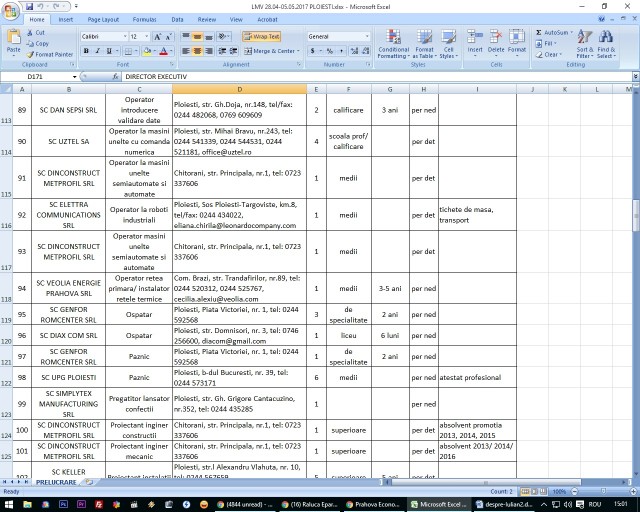Toggle Wrap Text for selected cell
The width and height of the screenshot is (640, 512).
[x=261, y=37]
